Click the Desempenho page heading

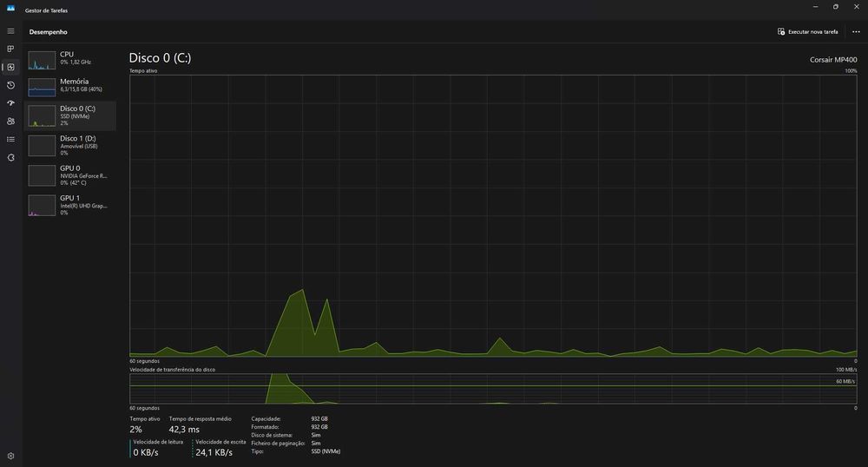48,32
